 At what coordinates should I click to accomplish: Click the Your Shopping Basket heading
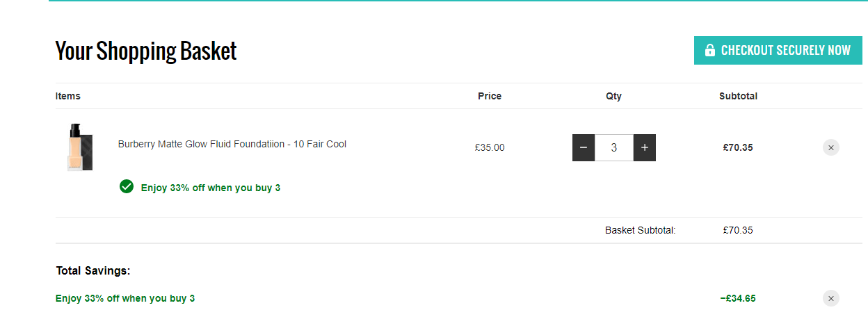[x=146, y=51]
